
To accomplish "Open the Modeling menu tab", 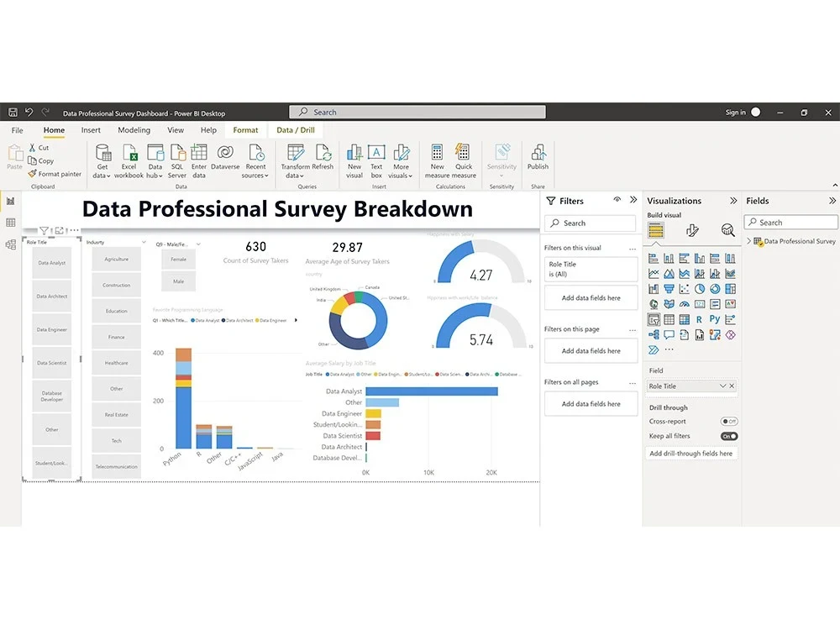I will 134,130.
